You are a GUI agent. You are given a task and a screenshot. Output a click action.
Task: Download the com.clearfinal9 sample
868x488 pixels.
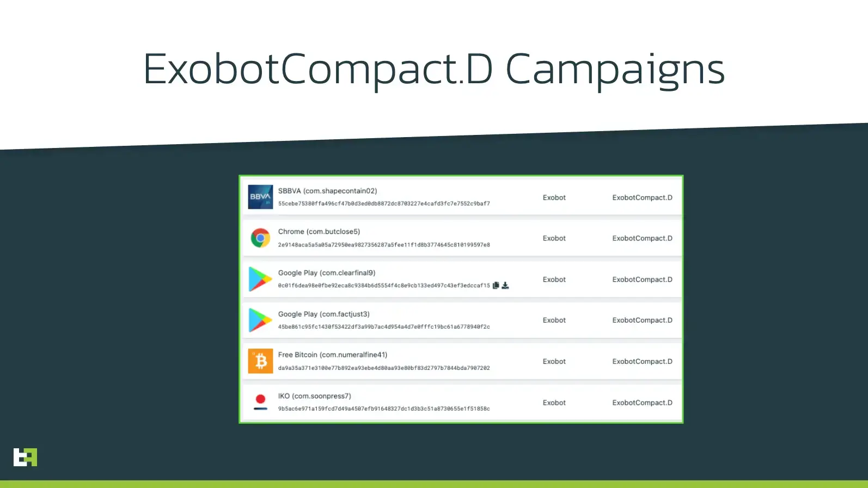pos(505,285)
